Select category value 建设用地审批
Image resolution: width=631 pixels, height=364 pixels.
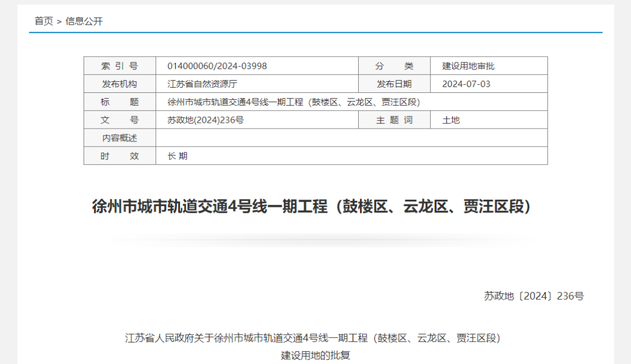click(468, 66)
